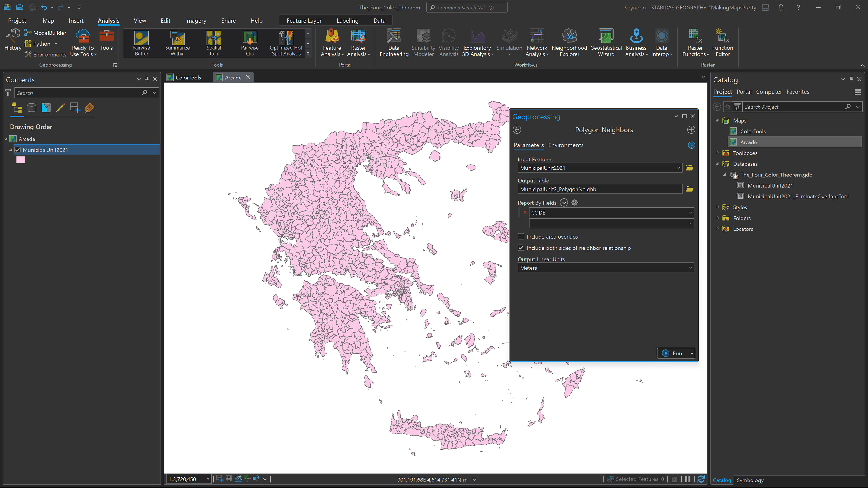868x488 pixels.
Task: Open the Imagery ribbon tab
Action: [195, 21]
